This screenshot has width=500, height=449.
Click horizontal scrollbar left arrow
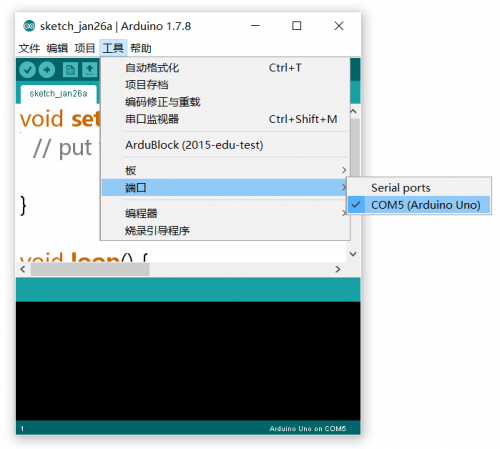pyautogui.click(x=23, y=269)
